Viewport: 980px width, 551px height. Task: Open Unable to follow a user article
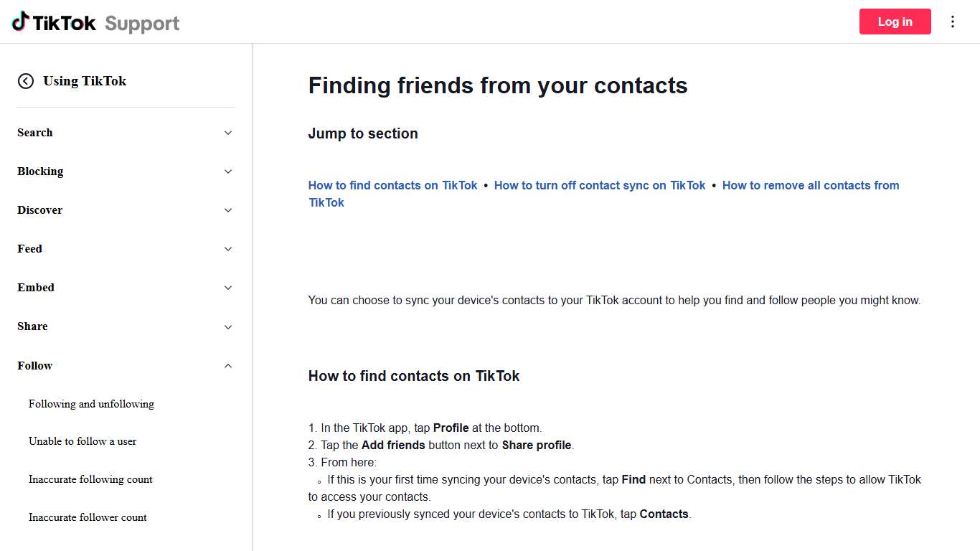pos(83,441)
